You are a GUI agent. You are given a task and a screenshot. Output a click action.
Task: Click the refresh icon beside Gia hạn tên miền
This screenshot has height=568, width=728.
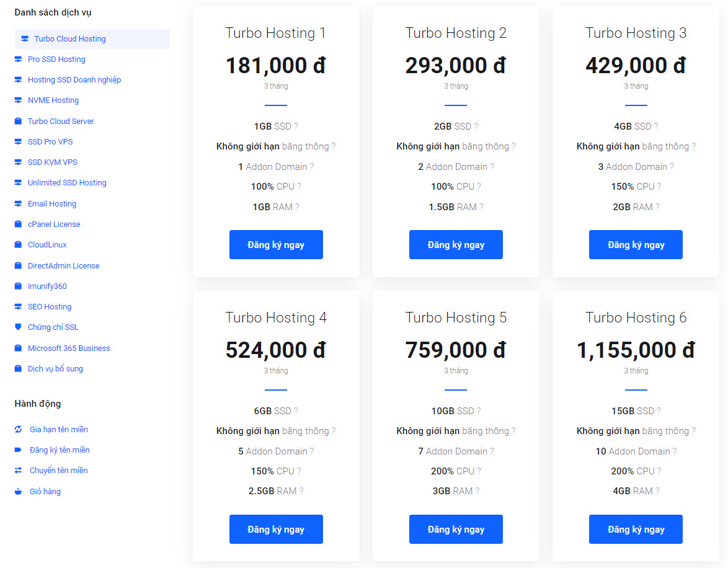pos(19,429)
